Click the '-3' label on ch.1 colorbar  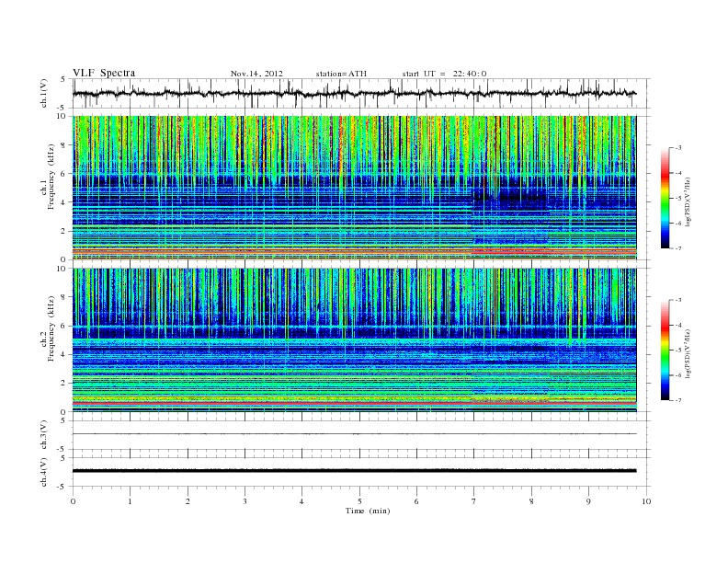pos(677,148)
